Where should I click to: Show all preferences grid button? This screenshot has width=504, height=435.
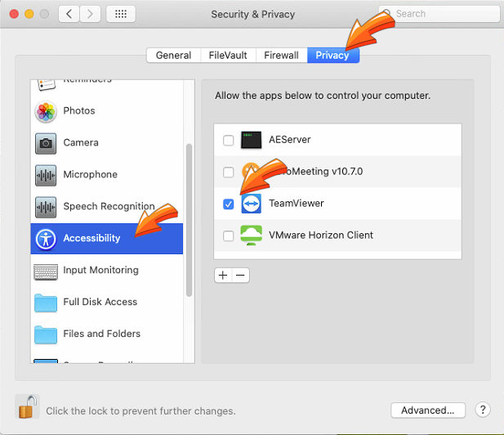point(121,14)
